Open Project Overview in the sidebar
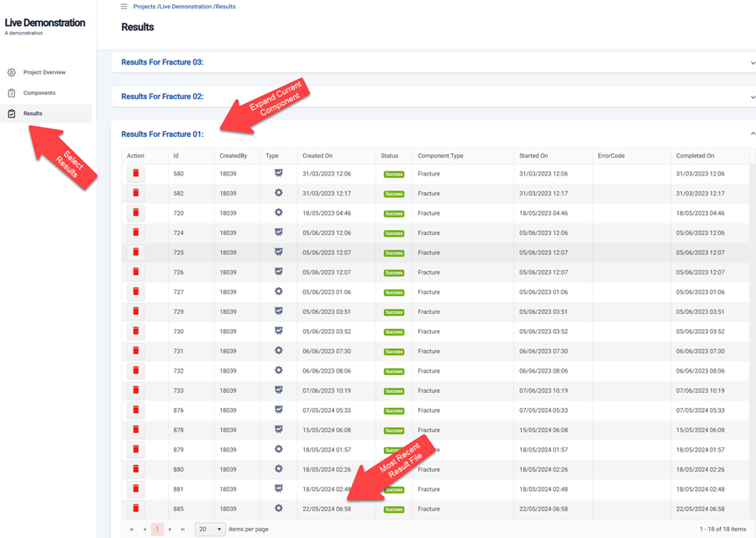This screenshot has height=538, width=756. click(x=45, y=72)
